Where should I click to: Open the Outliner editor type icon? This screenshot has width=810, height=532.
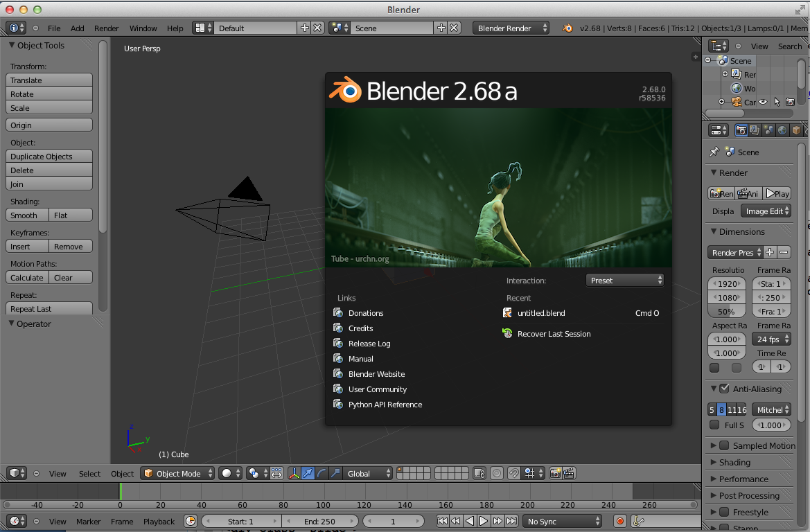coord(719,46)
